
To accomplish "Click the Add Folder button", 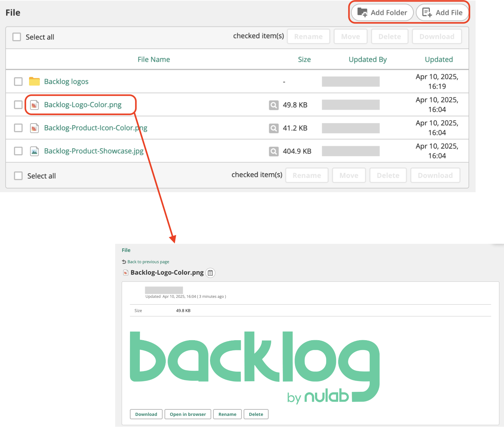I will point(382,13).
